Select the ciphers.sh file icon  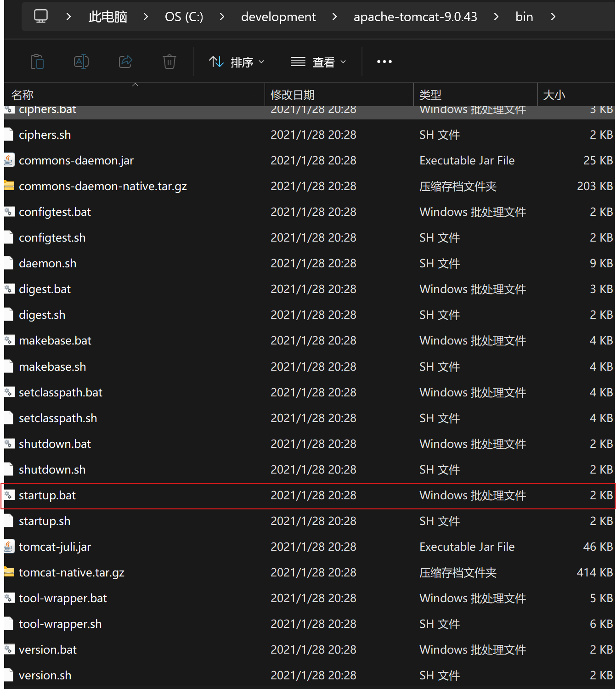pos(9,134)
